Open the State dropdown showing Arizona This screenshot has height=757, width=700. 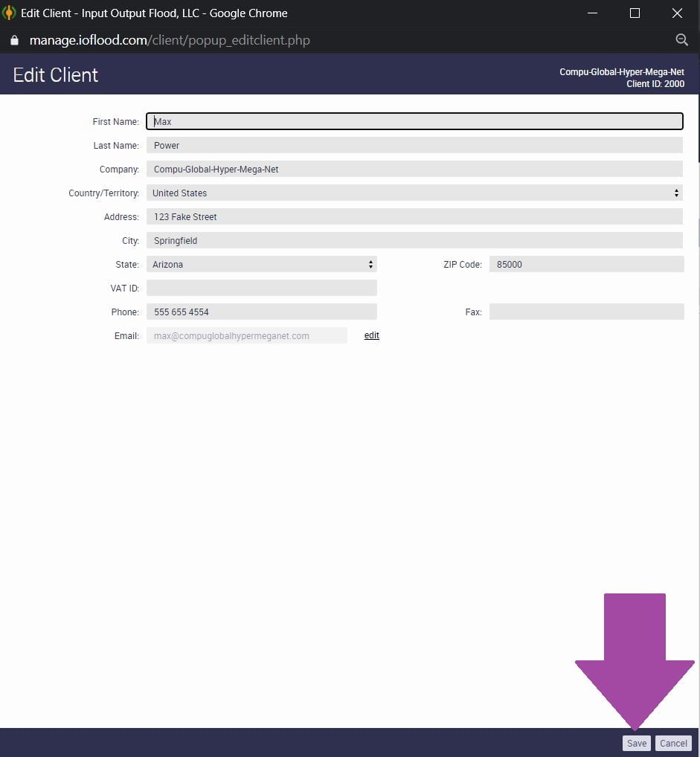click(261, 265)
